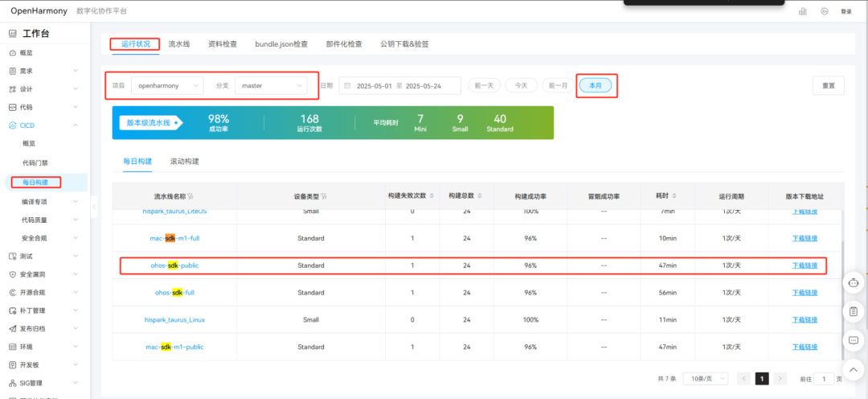Viewport: 868px width, 399px height.
Task: Open the 10条/页 page size dropdown
Action: tap(706, 379)
